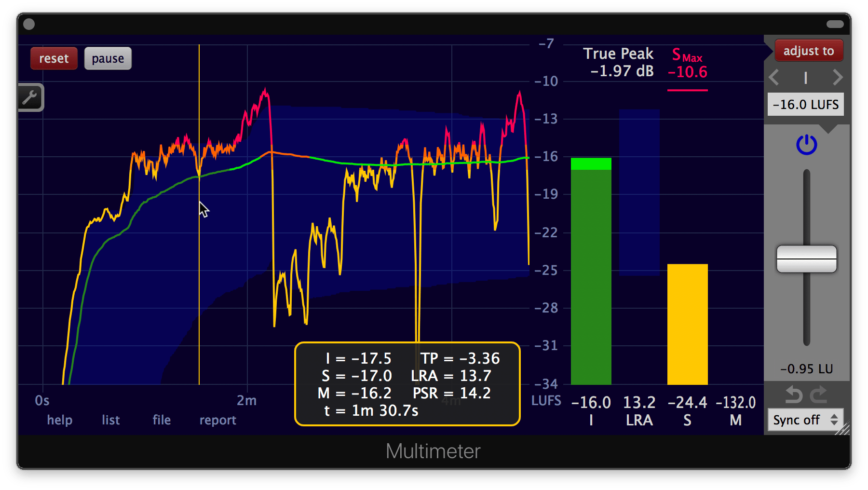Viewport: 868px width, 490px height.
Task: Open the wrench settings panel
Action: pos(30,97)
